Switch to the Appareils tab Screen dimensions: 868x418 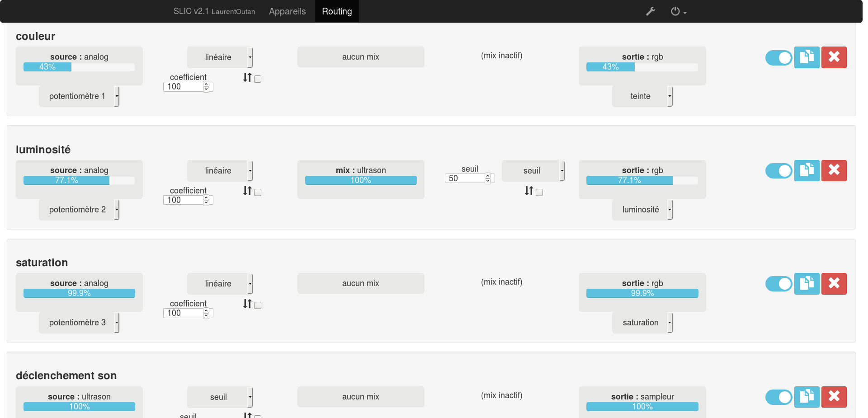[288, 11]
